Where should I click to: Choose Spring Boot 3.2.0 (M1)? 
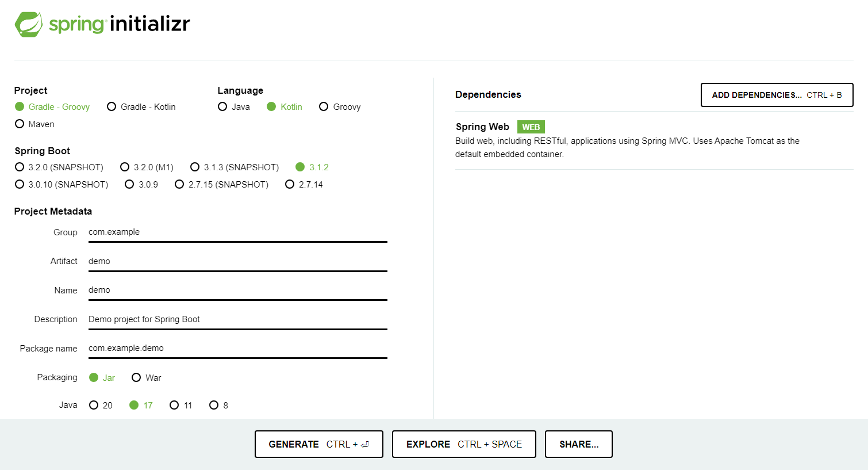pyautogui.click(x=147, y=167)
